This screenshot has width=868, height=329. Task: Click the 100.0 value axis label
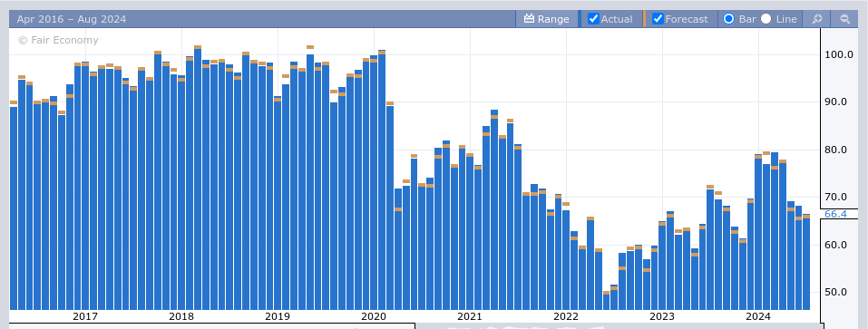(839, 54)
